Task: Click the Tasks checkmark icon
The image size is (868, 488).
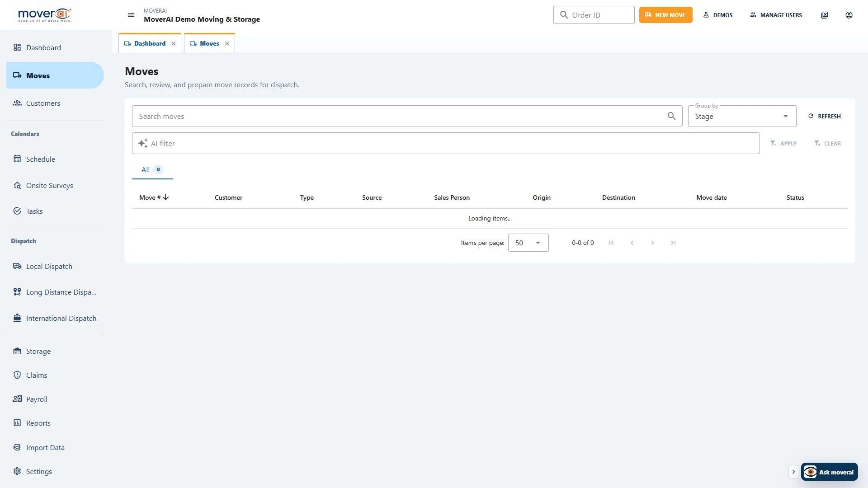Action: click(x=17, y=211)
